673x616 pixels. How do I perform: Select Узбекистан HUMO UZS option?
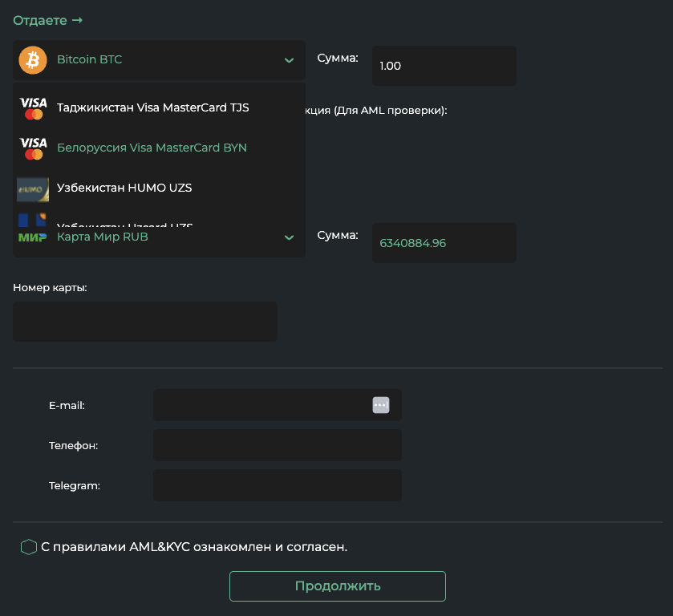pos(160,188)
